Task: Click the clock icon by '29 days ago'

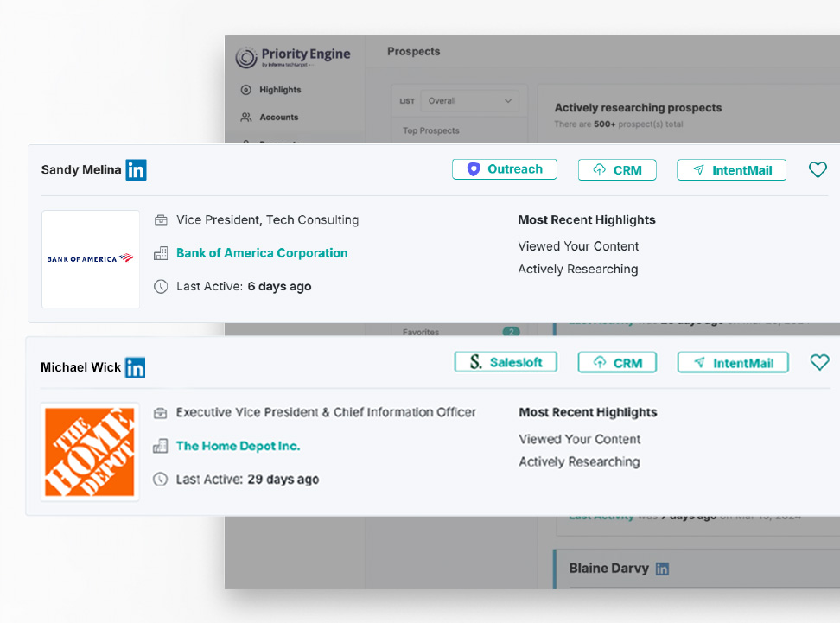Action: (x=160, y=479)
